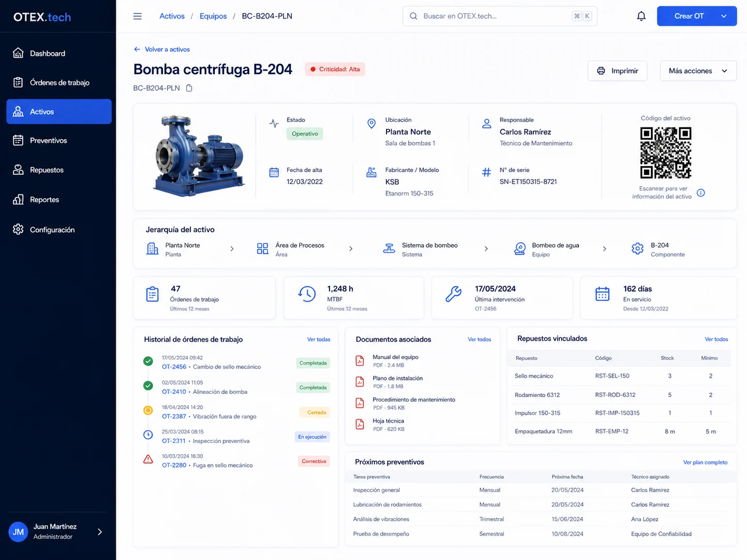Click Ver todas in the Historial de órdenes panel
This screenshot has width=747, height=560.
click(318, 339)
